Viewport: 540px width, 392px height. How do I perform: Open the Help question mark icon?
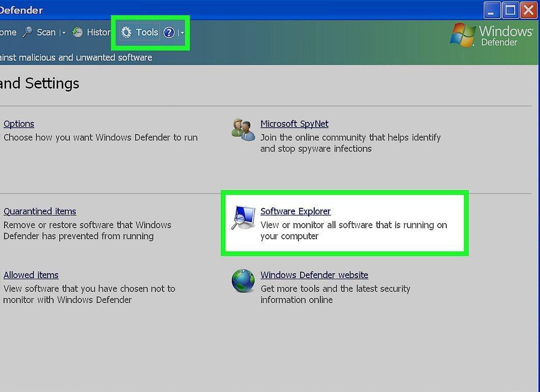(169, 33)
